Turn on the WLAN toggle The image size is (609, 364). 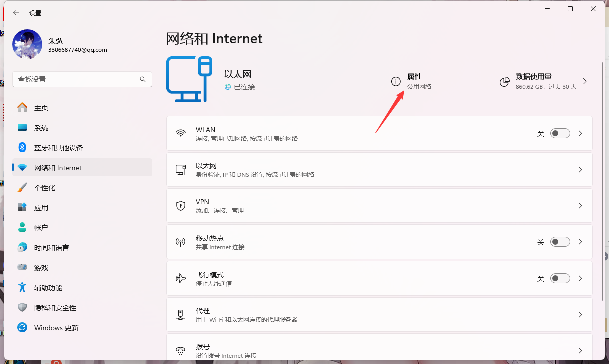click(x=560, y=134)
